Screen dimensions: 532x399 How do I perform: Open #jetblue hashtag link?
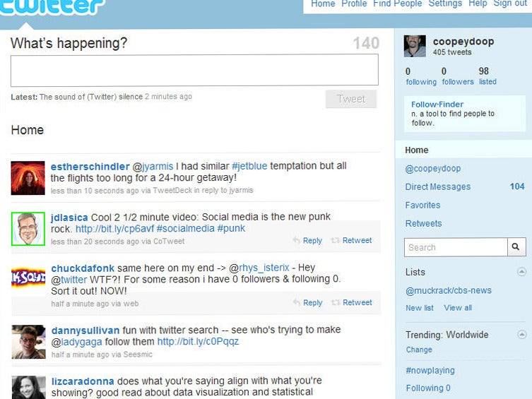pyautogui.click(x=249, y=166)
